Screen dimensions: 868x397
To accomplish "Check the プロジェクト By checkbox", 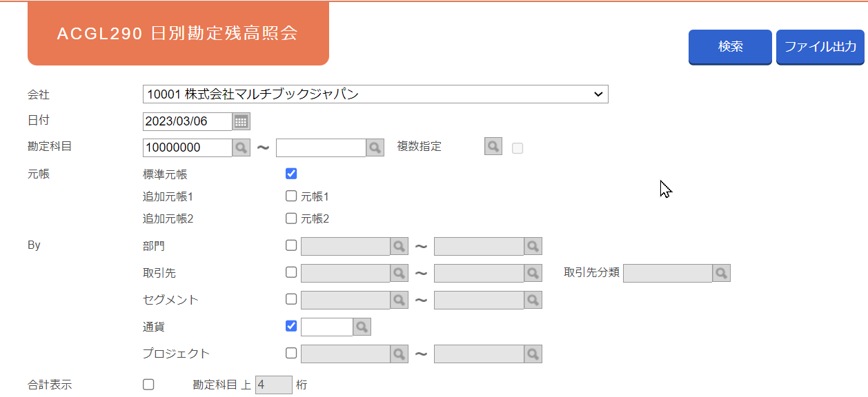I will (291, 353).
